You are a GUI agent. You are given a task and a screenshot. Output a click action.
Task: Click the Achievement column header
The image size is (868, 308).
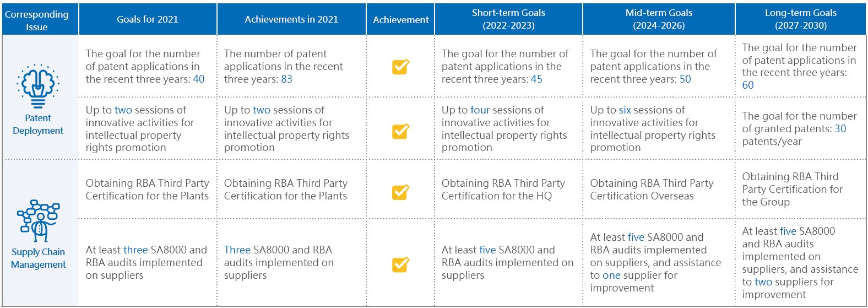[401, 20]
